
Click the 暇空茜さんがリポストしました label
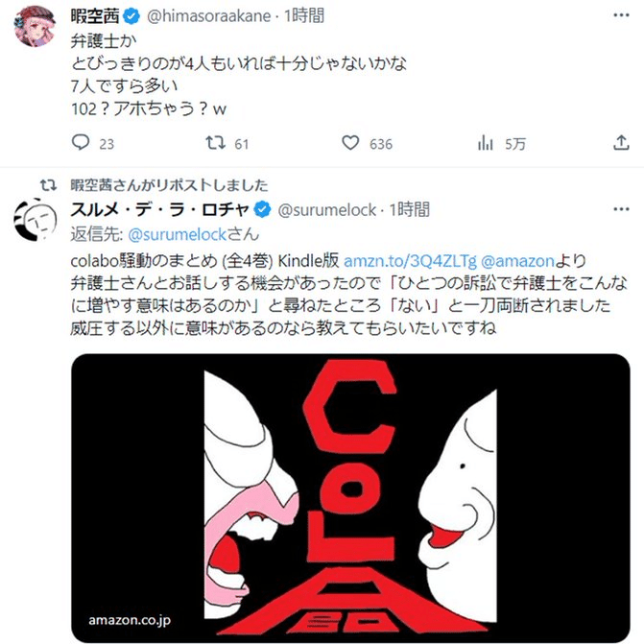click(x=169, y=185)
